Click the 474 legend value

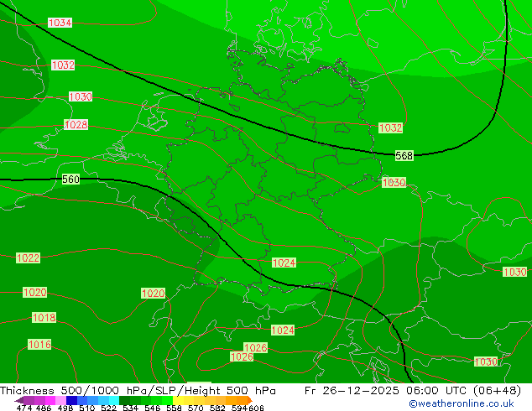(x=24, y=408)
